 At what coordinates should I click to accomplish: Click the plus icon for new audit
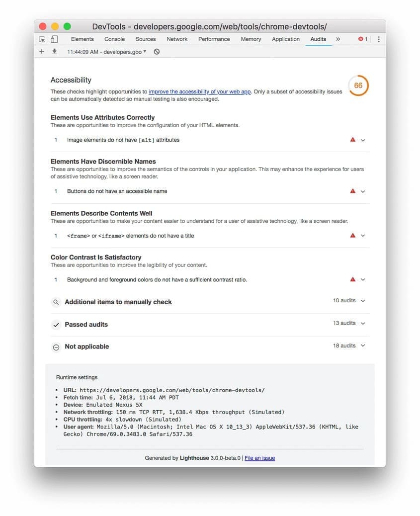42,52
